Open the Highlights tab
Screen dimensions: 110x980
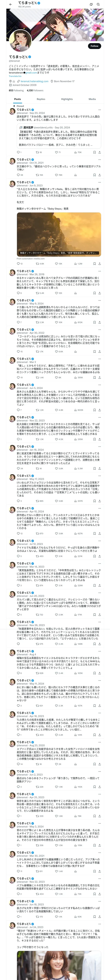67,99
